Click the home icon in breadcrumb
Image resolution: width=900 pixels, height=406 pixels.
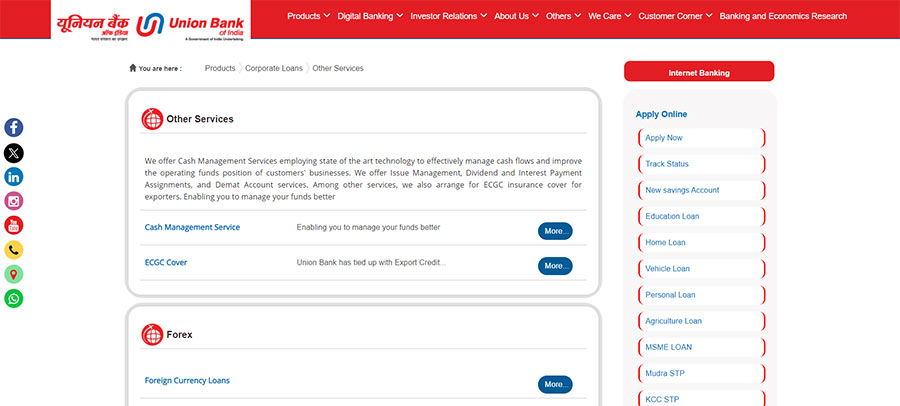[133, 68]
